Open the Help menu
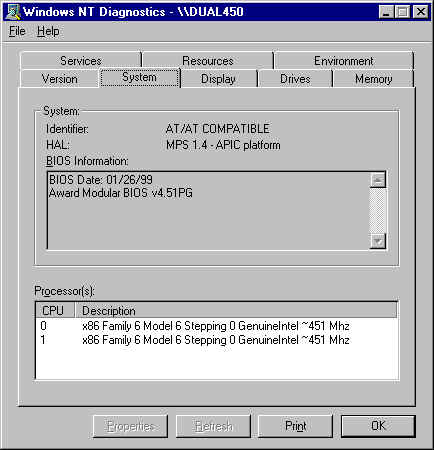The image size is (434, 450). [48, 31]
